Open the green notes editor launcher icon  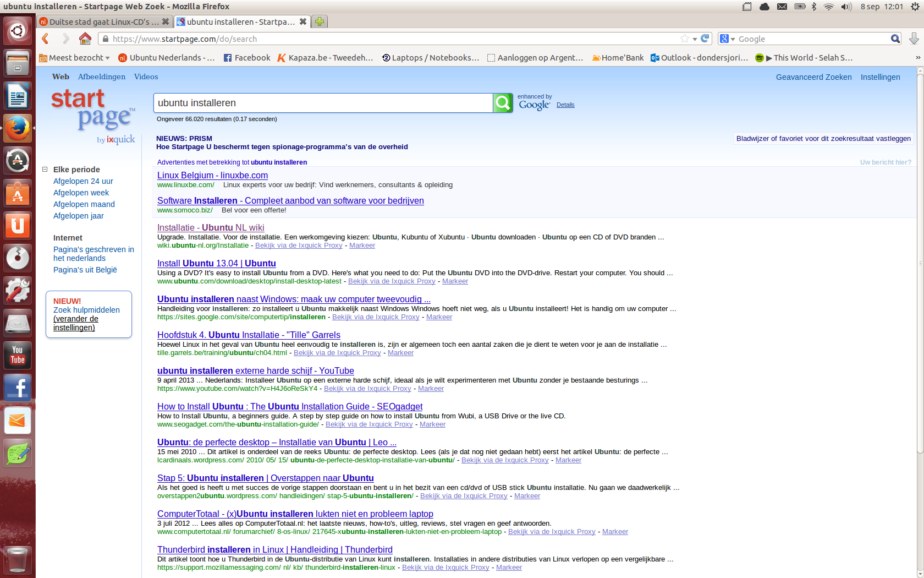(x=18, y=453)
